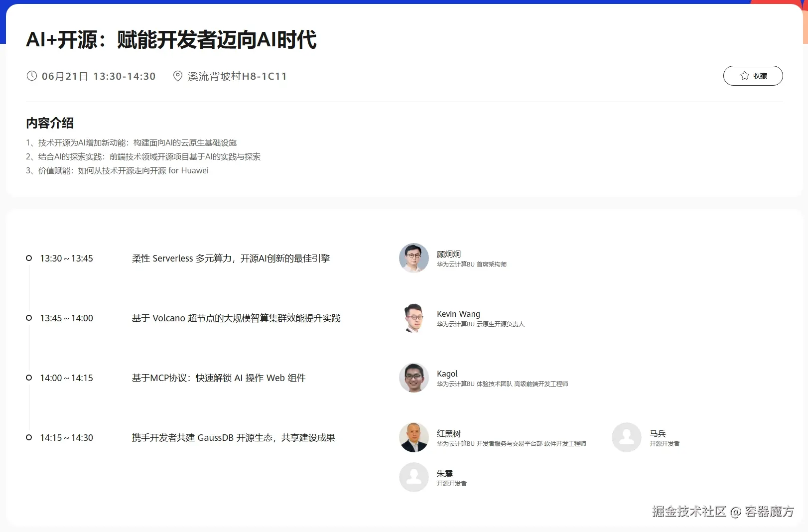Screen dimensions: 808x532
Task: Click 开源开发者 under 马兵
Action: click(665, 444)
